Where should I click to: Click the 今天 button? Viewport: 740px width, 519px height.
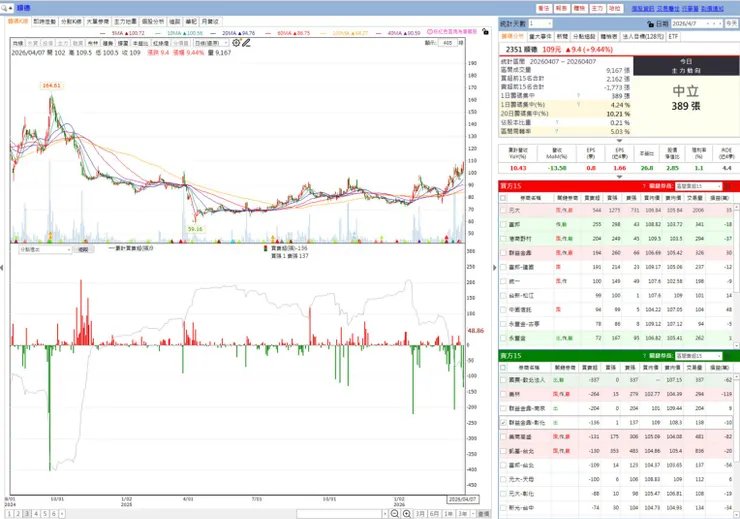(x=732, y=24)
